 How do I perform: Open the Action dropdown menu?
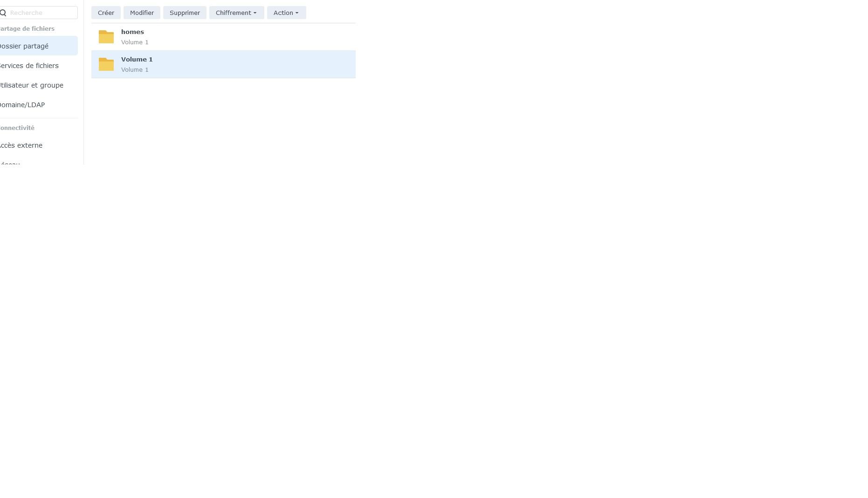pos(286,13)
